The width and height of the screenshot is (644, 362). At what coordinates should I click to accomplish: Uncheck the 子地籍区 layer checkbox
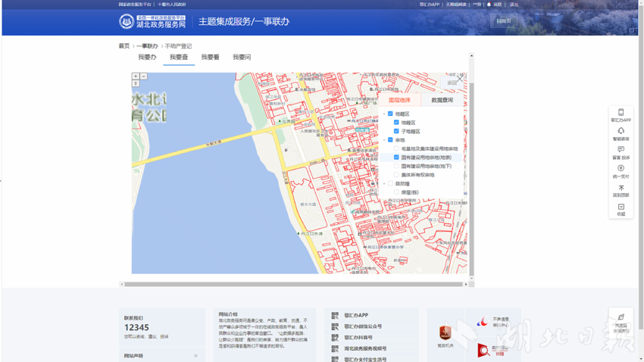click(396, 131)
